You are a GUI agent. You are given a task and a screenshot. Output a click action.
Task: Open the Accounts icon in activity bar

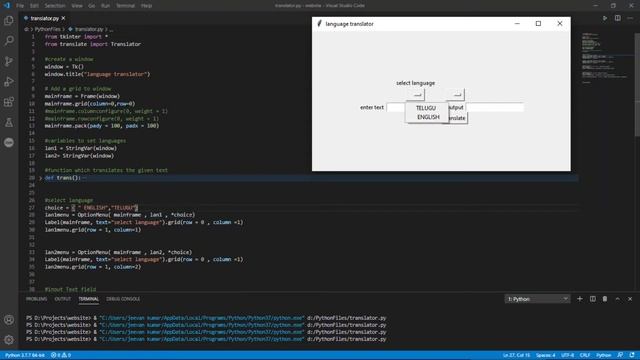9,320
